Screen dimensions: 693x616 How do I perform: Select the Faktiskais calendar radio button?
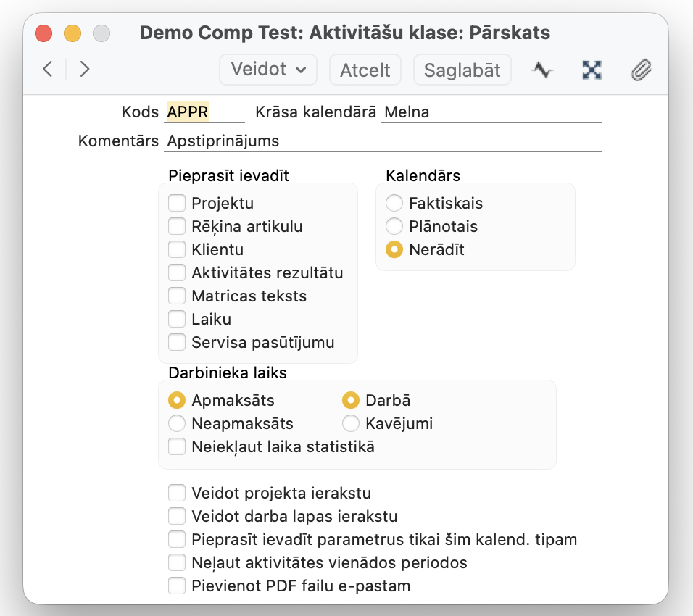[394, 204]
